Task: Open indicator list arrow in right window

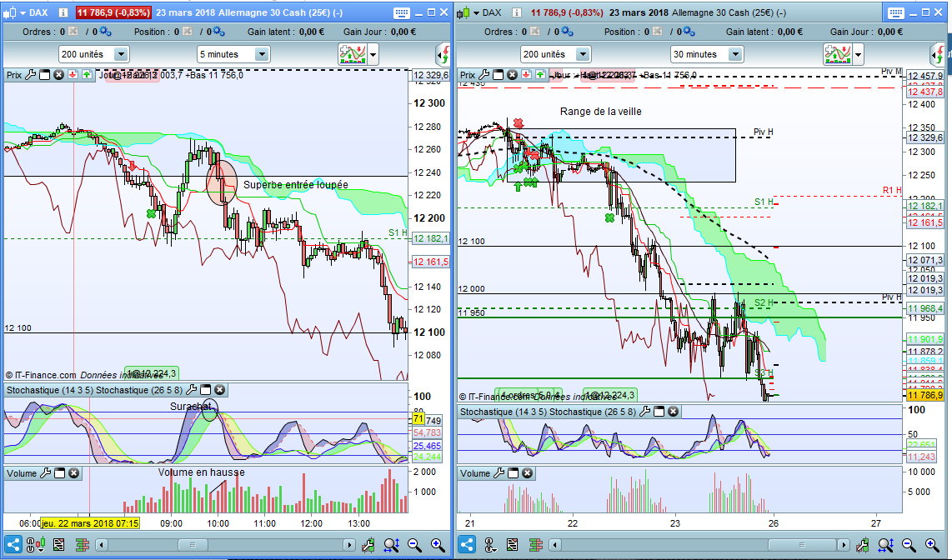Action: pyautogui.click(x=859, y=55)
